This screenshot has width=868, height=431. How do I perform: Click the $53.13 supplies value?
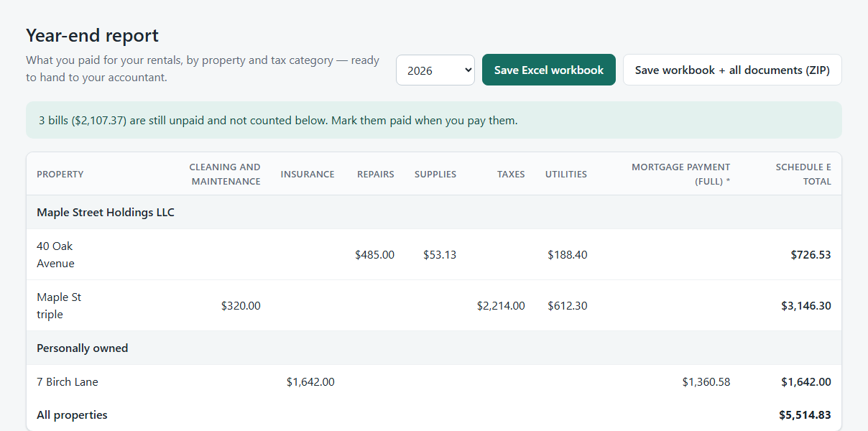click(440, 254)
